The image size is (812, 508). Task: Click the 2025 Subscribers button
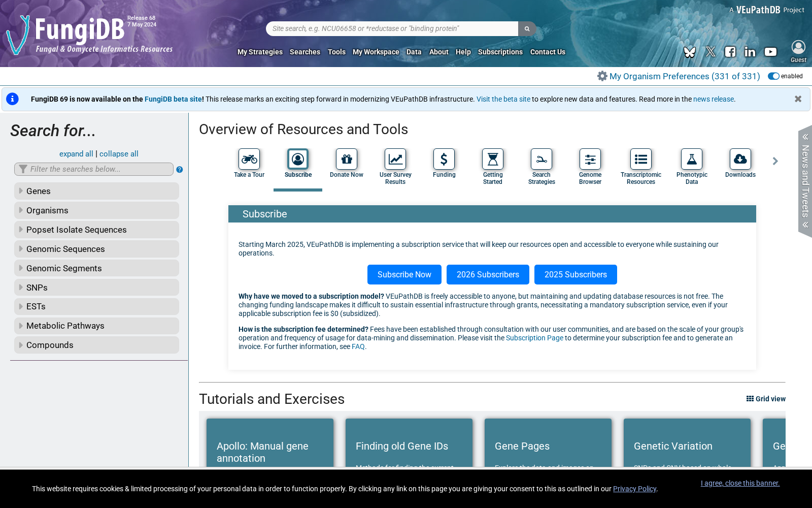(x=576, y=275)
